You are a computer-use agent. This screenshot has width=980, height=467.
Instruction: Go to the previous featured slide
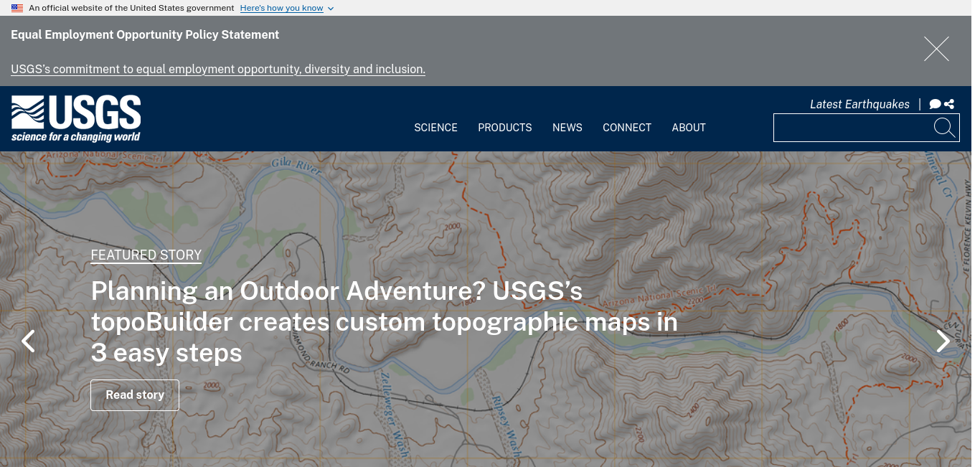[x=28, y=341]
